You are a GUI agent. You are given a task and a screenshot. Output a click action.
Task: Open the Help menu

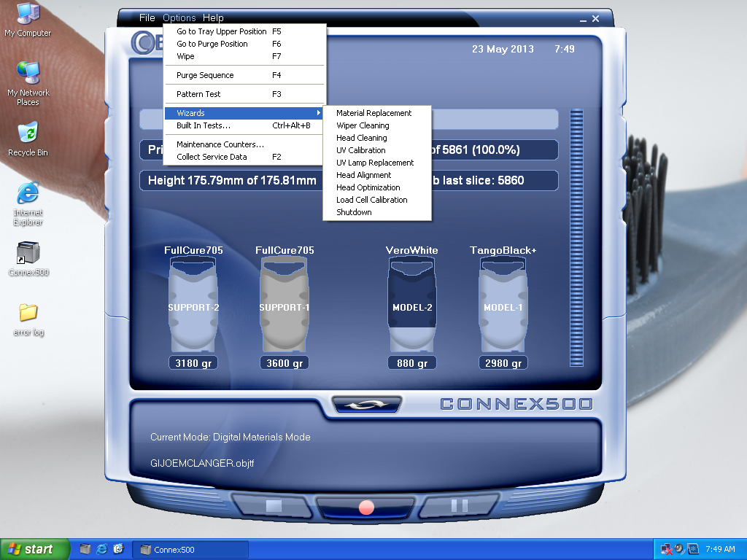[213, 17]
